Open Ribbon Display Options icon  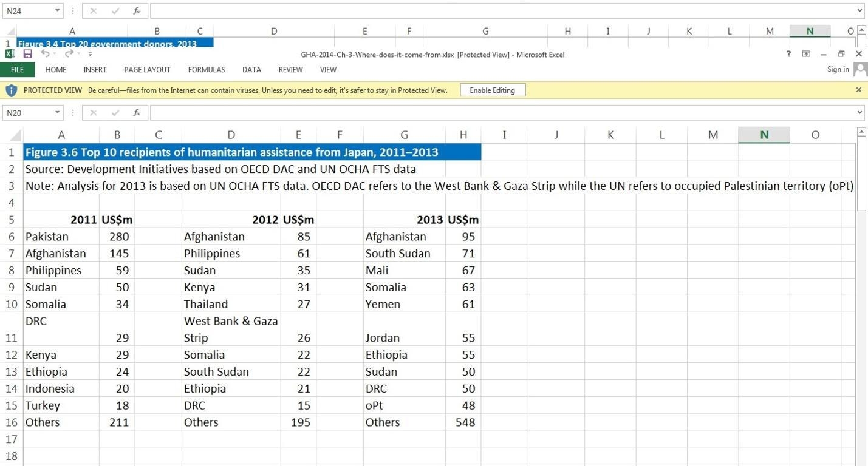pyautogui.click(x=806, y=54)
